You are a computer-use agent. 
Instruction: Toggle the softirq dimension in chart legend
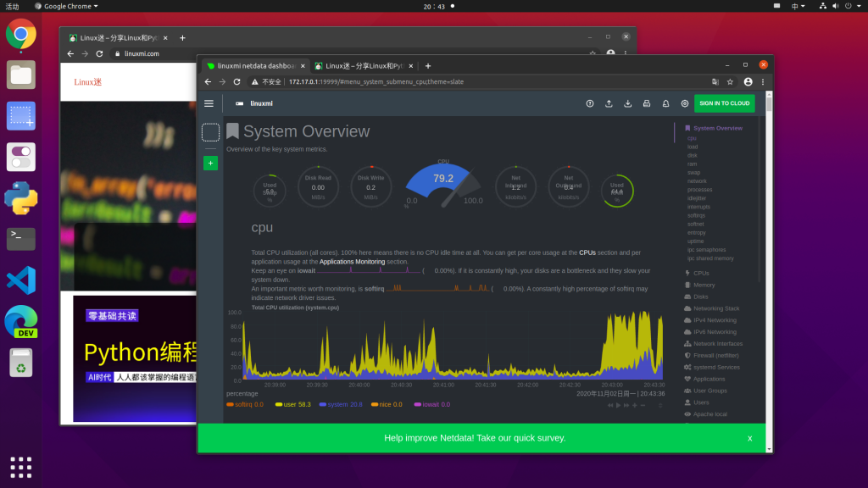(x=244, y=405)
